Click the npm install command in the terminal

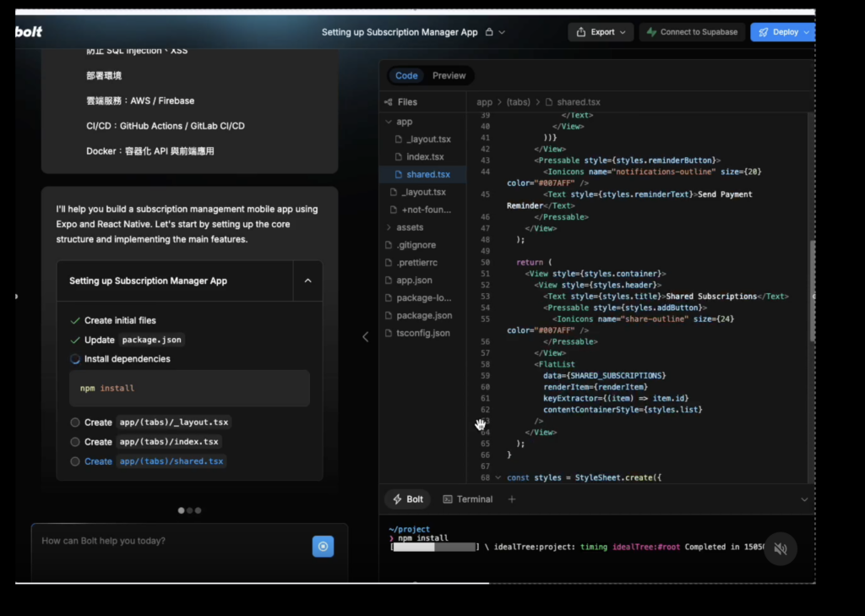coord(423,538)
